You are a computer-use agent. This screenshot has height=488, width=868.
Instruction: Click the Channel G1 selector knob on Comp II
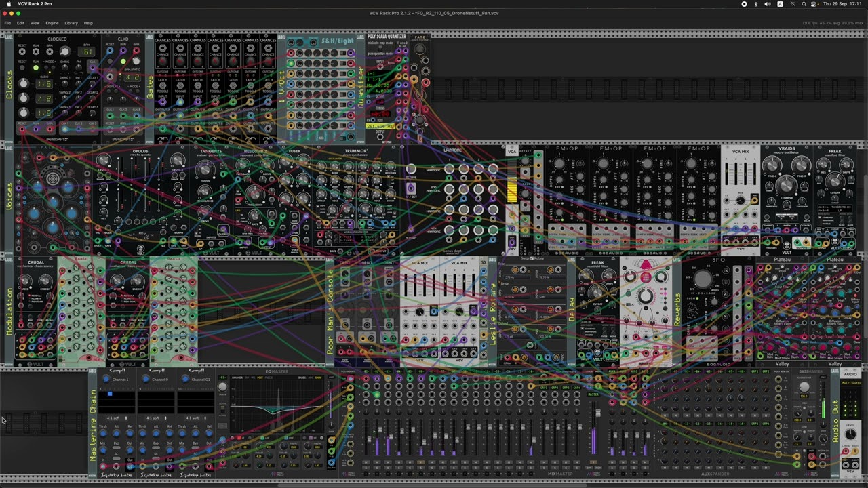pyautogui.click(x=185, y=380)
